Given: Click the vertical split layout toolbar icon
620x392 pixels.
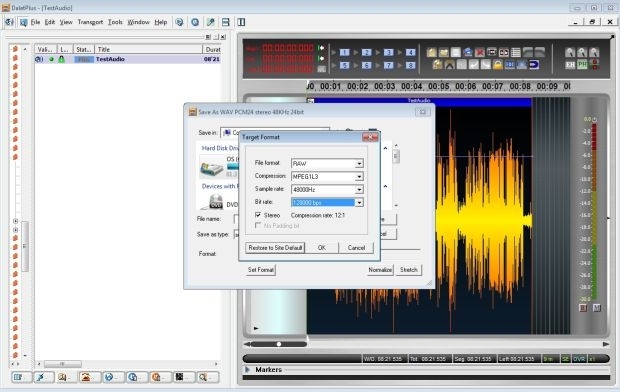Looking at the screenshot, I should click(241, 22).
